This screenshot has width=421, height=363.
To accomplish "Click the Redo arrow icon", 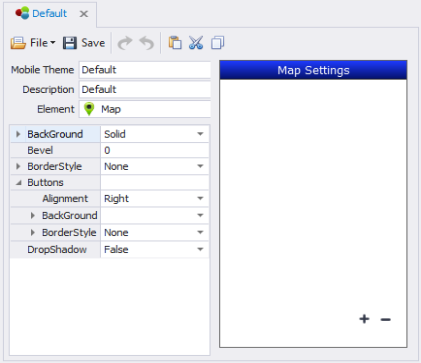I will [x=125, y=43].
